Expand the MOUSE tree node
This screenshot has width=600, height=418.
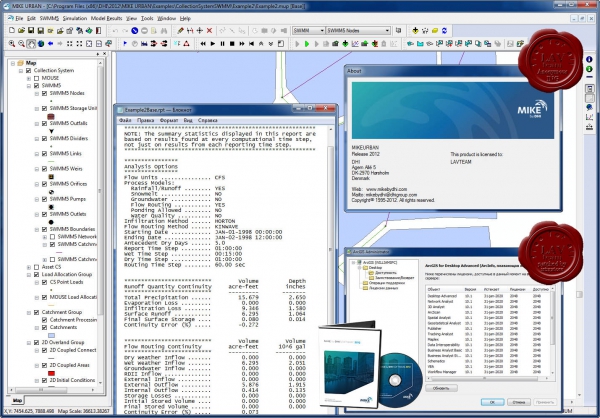tap(29, 78)
